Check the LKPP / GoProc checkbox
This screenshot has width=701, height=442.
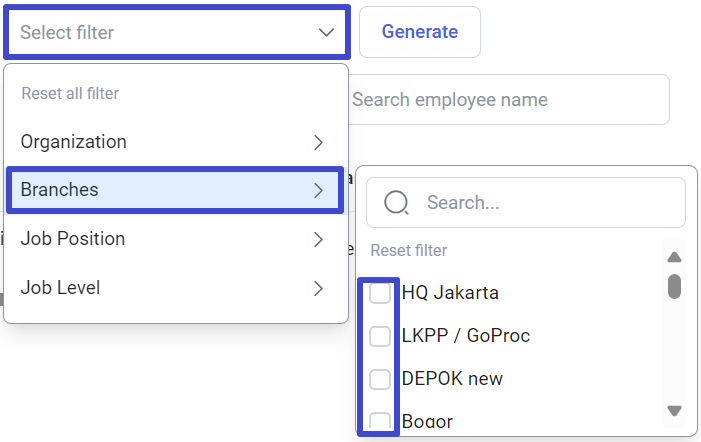click(380, 336)
